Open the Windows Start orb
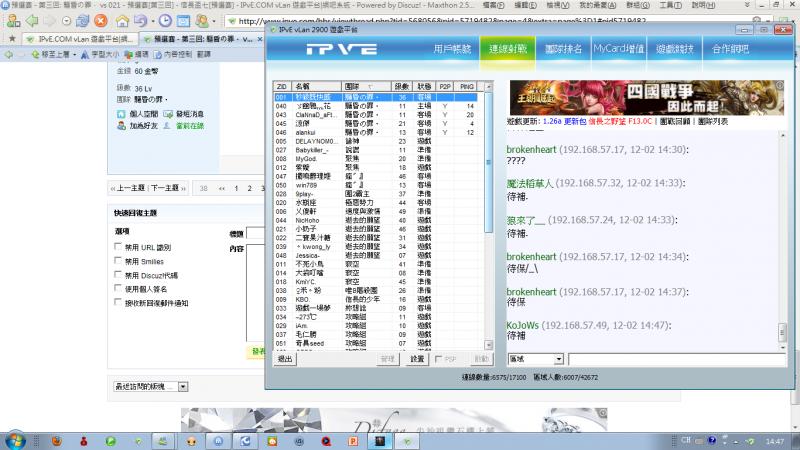 point(17,438)
